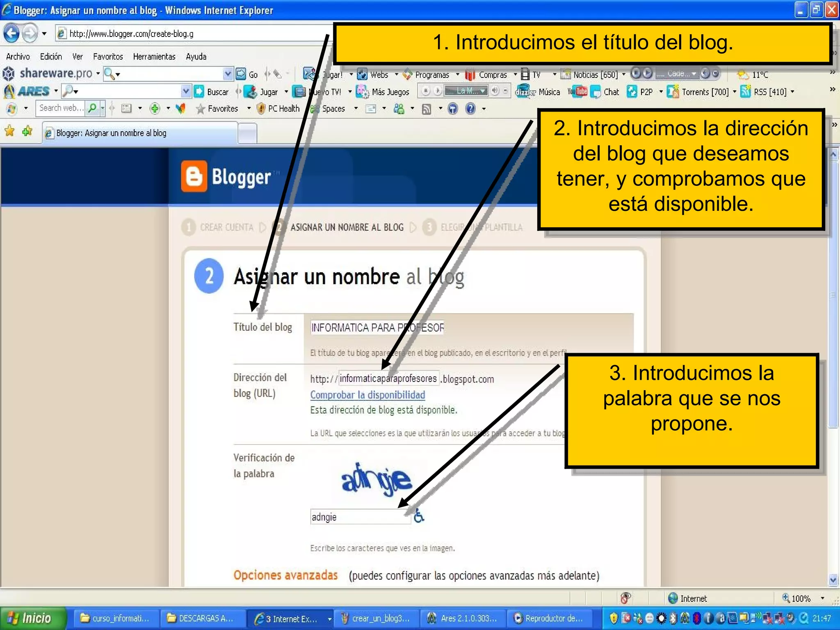Open the Favorites dropdown in Live toolbar
The height and width of the screenshot is (630, 840).
pos(249,109)
